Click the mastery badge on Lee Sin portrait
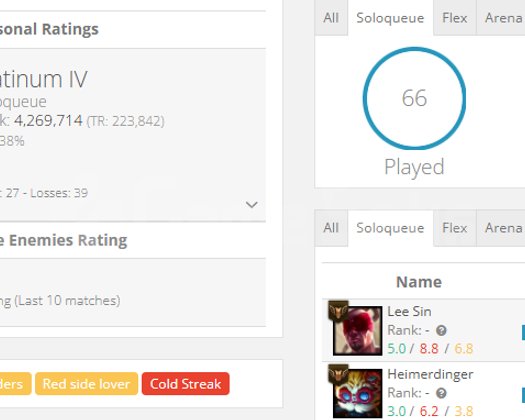525x420 pixels. 338,311
